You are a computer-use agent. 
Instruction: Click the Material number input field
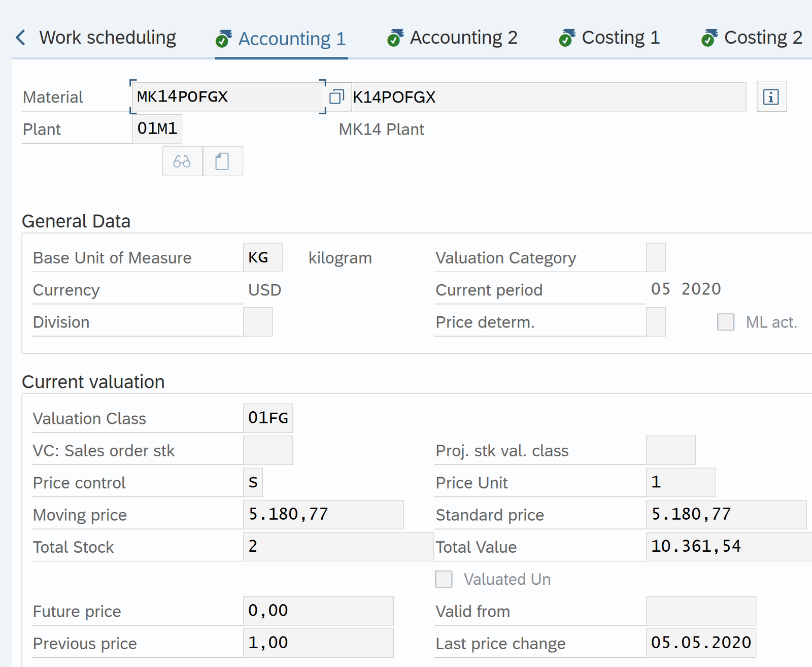click(227, 96)
